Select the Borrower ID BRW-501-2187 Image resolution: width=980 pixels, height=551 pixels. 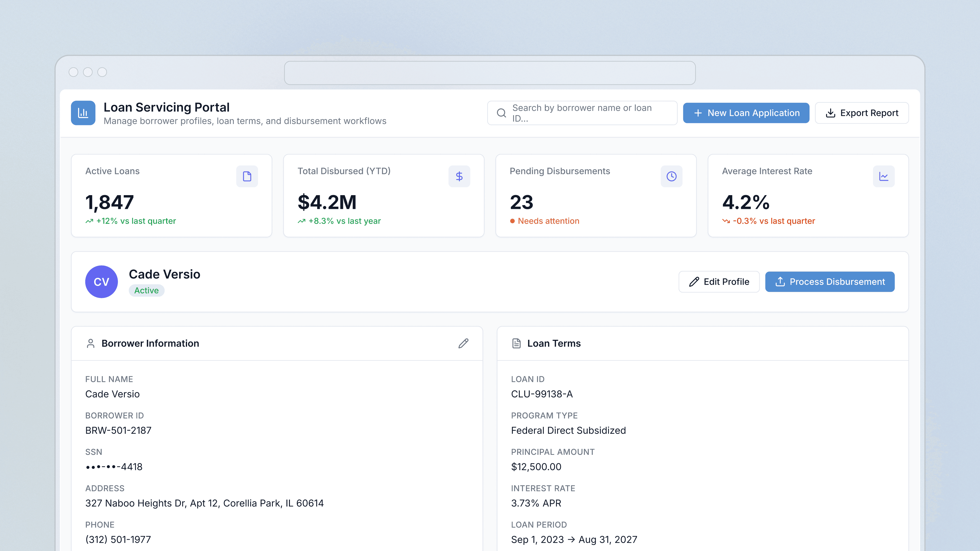click(x=118, y=430)
